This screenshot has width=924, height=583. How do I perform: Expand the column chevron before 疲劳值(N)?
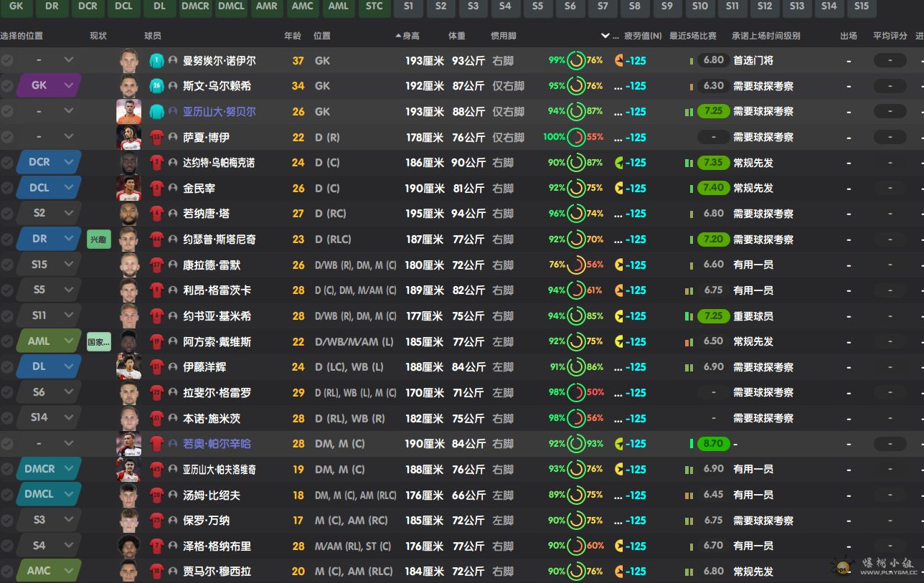(605, 36)
